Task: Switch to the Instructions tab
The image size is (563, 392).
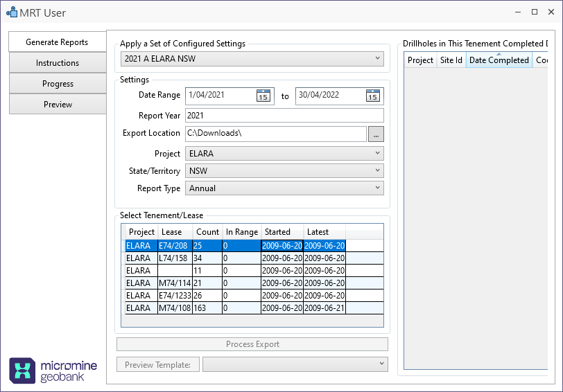Action: (58, 63)
